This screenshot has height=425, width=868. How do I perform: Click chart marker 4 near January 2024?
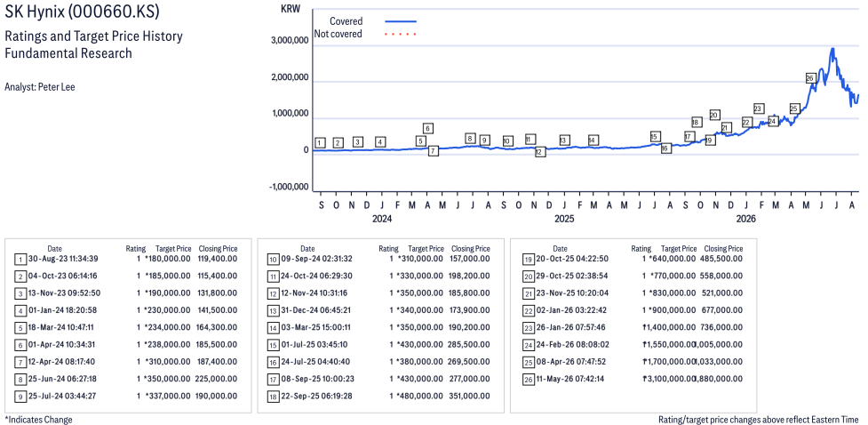click(x=379, y=142)
